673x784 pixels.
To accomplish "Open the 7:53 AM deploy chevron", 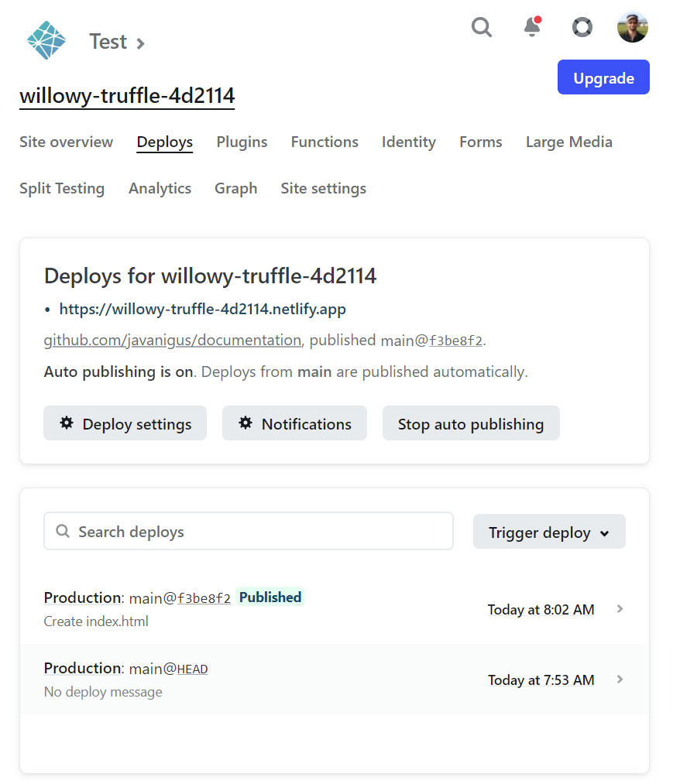I will click(x=620, y=680).
